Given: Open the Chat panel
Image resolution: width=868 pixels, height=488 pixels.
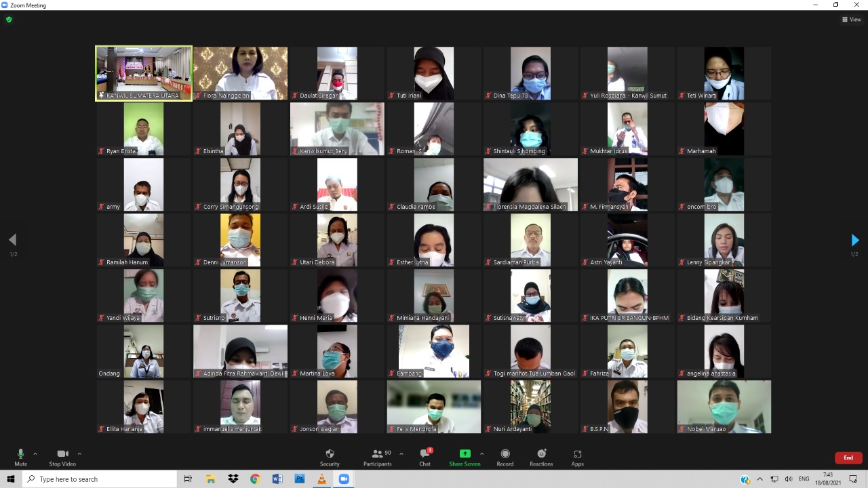Looking at the screenshot, I should pos(425,457).
